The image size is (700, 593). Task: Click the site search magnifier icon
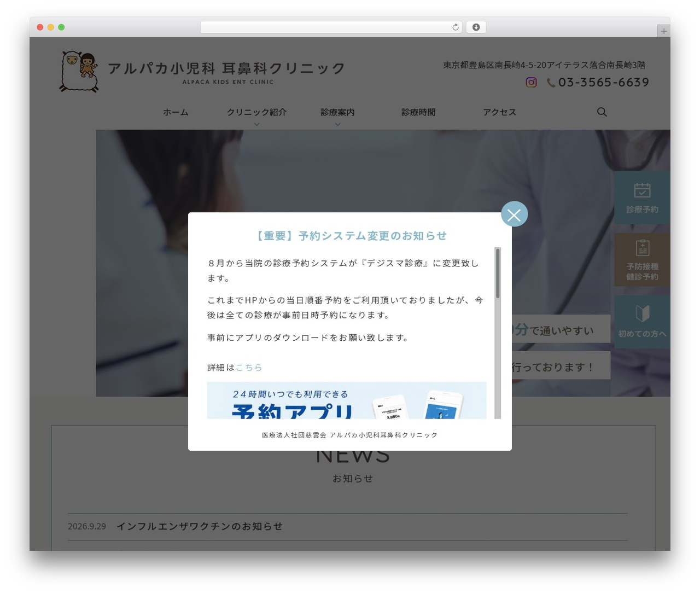pyautogui.click(x=602, y=112)
